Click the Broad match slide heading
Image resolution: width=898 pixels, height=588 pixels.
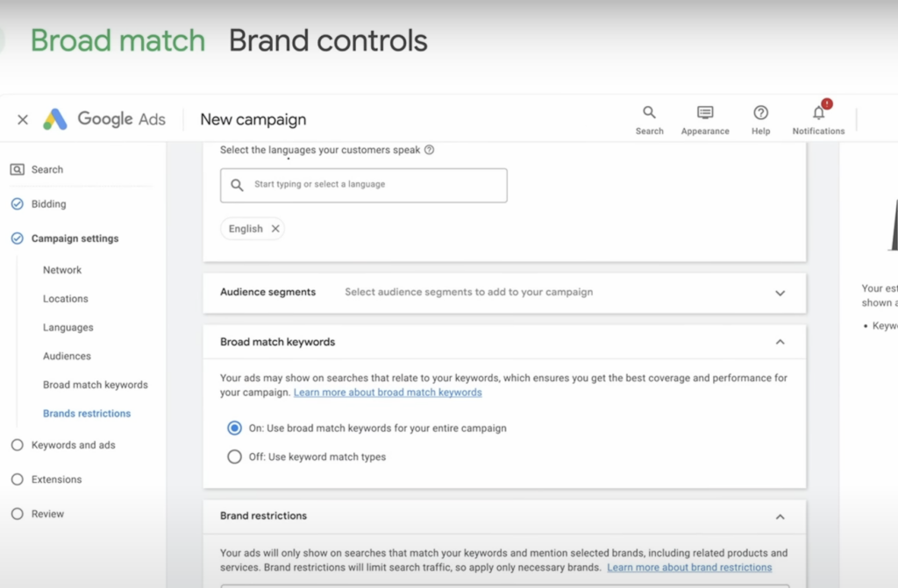[118, 40]
